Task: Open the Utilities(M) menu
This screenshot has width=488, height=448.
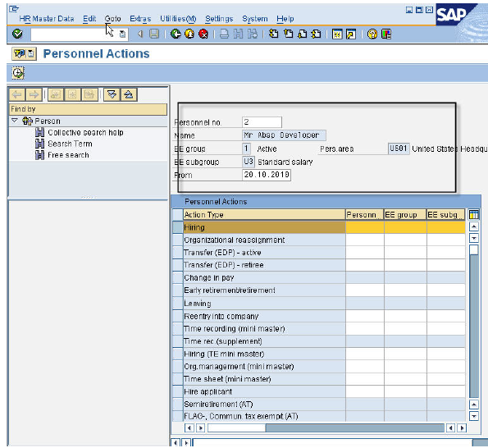Action: (x=178, y=19)
